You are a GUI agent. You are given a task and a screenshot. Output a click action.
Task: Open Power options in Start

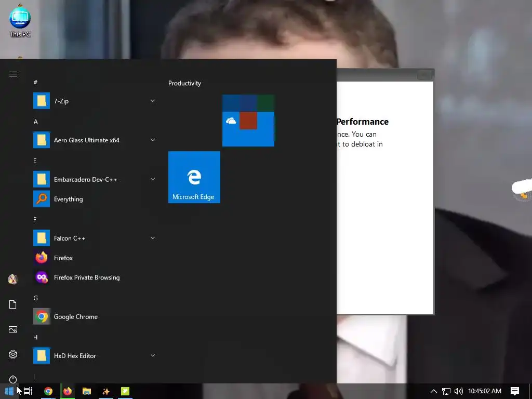pos(13,379)
